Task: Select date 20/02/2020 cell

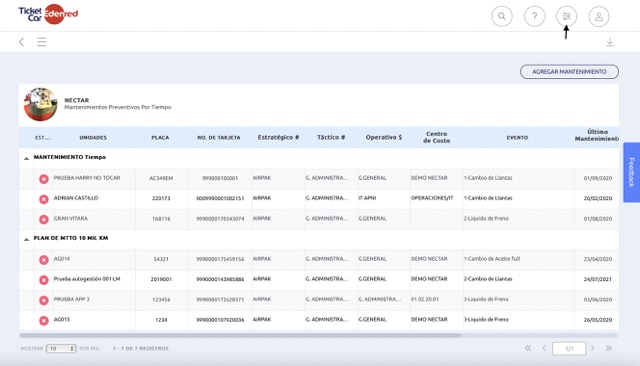Action: pos(598,198)
